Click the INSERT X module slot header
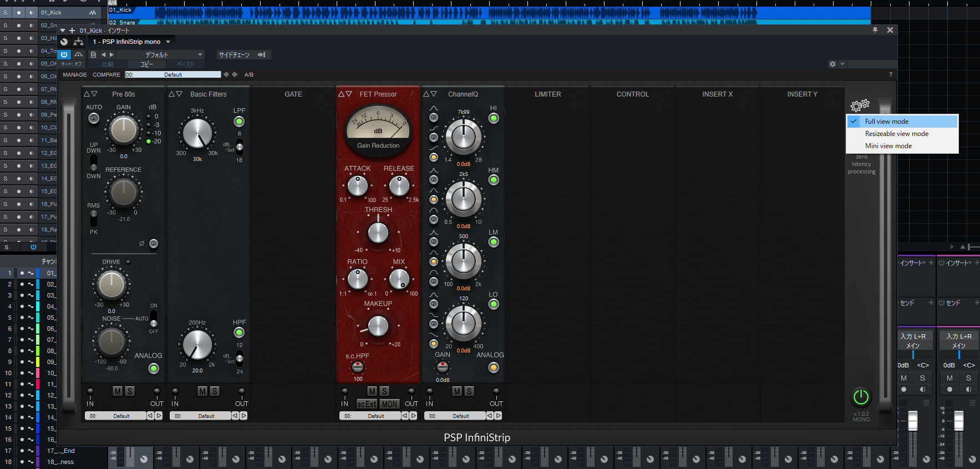 [718, 94]
